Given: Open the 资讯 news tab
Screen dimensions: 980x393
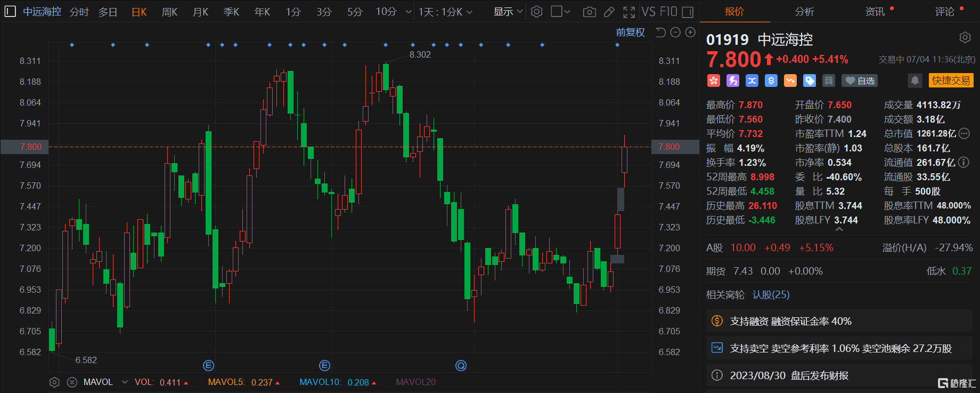Looking at the screenshot, I should (x=875, y=12).
